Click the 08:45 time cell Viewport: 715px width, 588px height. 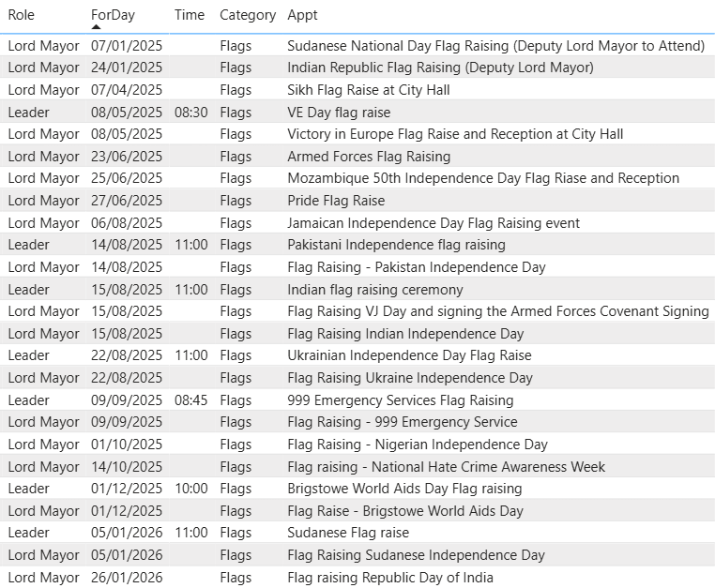coord(190,400)
